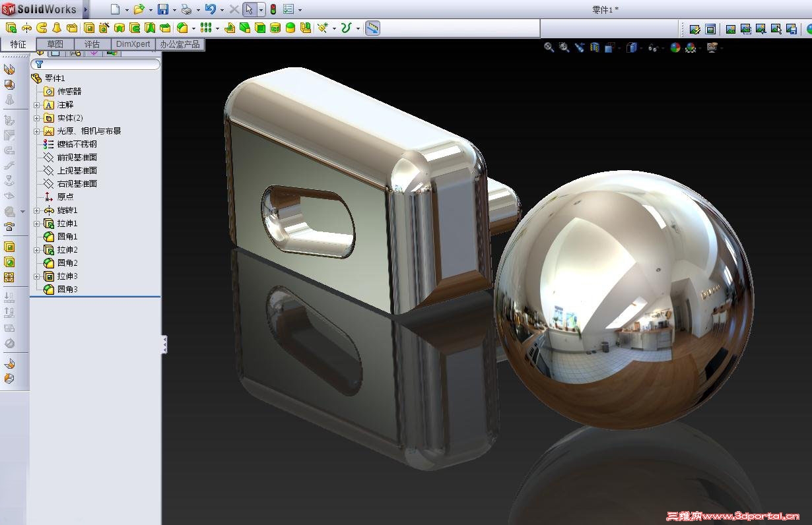Open the dropdown arrow beside Select cursor

261,10
